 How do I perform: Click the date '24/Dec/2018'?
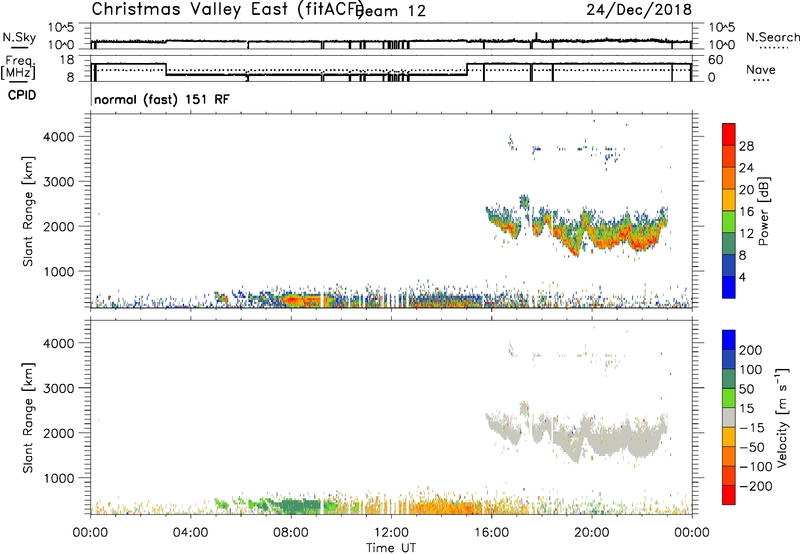click(639, 10)
